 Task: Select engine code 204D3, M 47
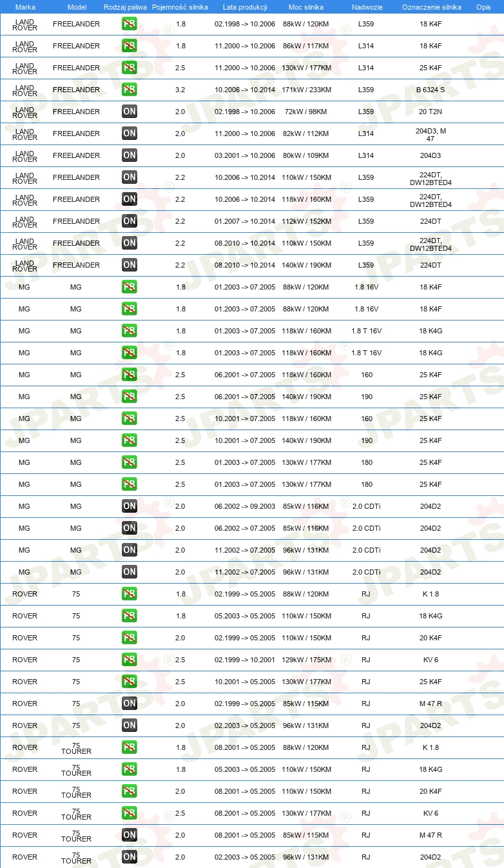click(431, 134)
